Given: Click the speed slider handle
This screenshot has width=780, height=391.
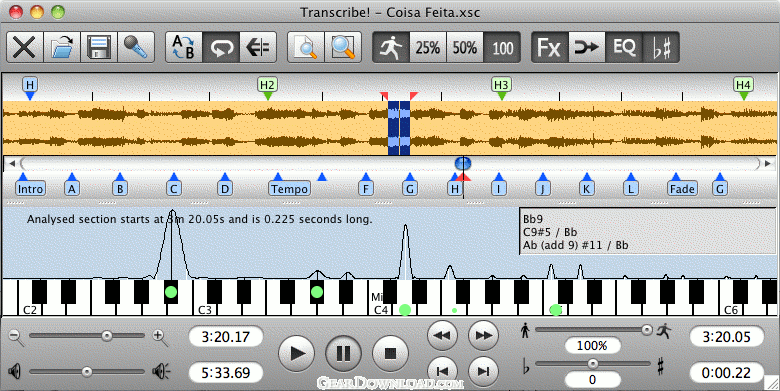Looking at the screenshot, I should (647, 329).
